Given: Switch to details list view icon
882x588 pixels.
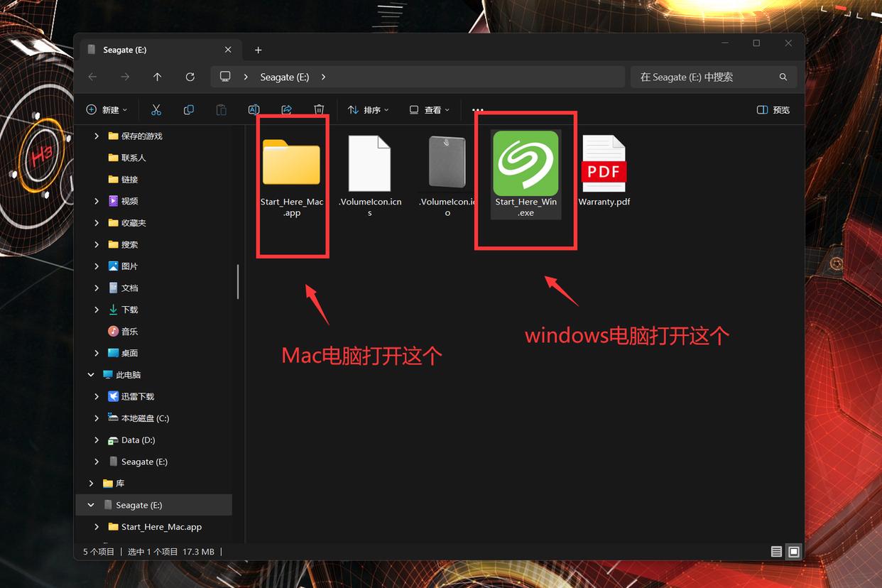Looking at the screenshot, I should 776,552.
